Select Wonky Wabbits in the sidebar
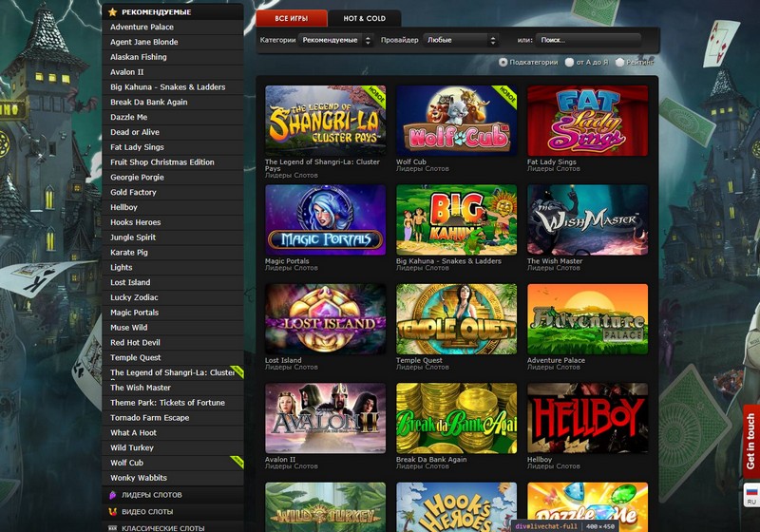The height and width of the screenshot is (532, 760). [173, 478]
